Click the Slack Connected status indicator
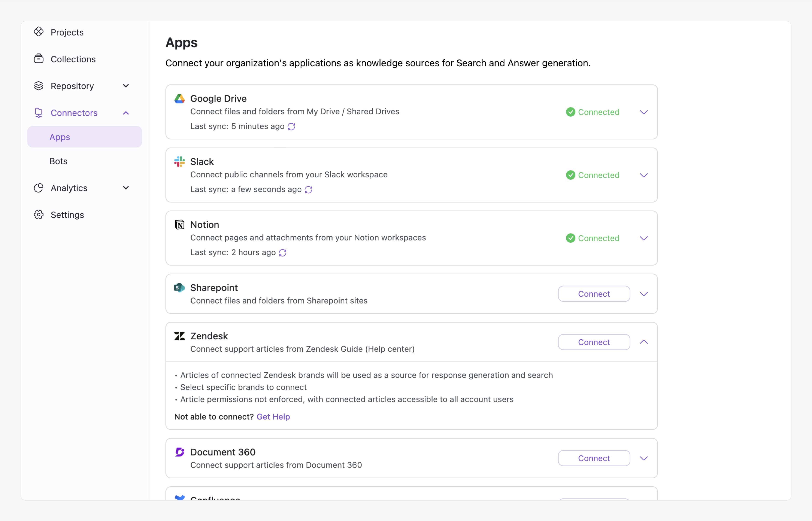This screenshot has width=812, height=521. (593, 175)
